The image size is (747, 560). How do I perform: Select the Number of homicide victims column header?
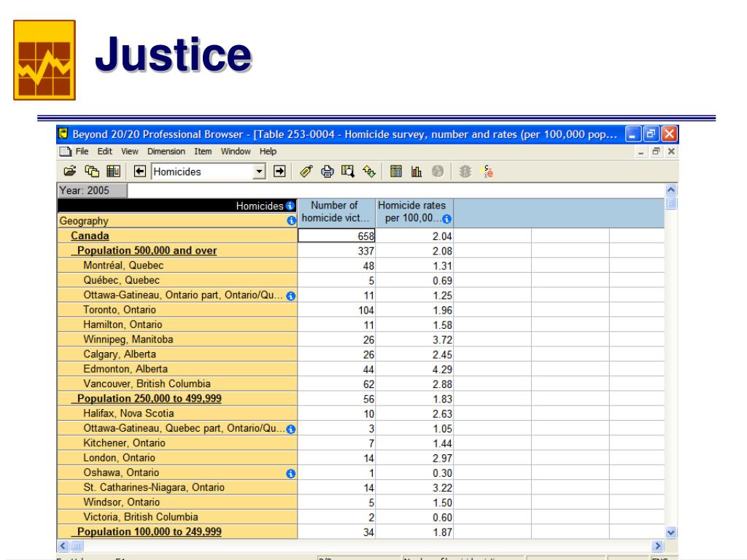[x=336, y=212]
